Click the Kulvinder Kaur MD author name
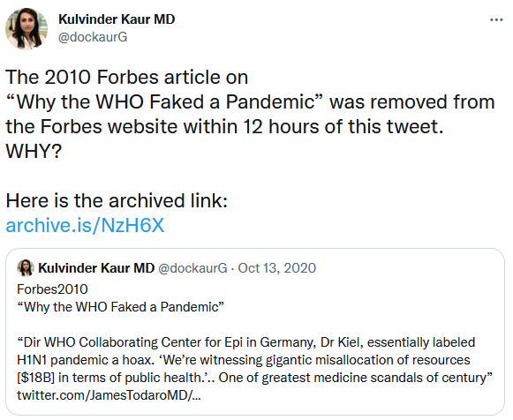The width and height of the screenshot is (513, 420). [117, 19]
